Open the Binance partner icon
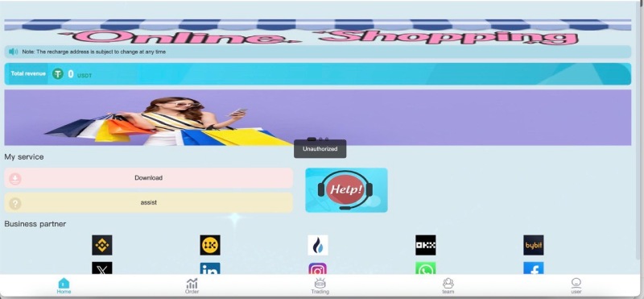The height and width of the screenshot is (299, 644). coord(102,245)
